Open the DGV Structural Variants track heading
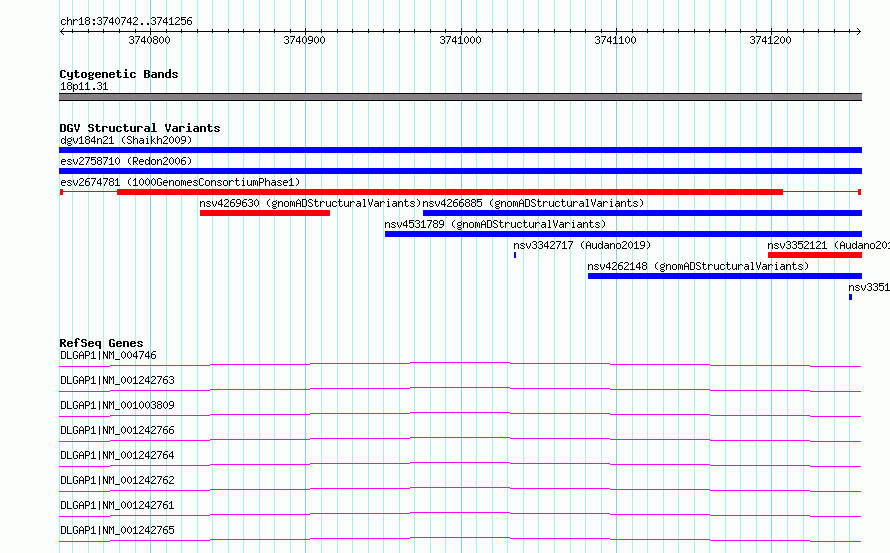This screenshot has width=890, height=553. (x=140, y=128)
